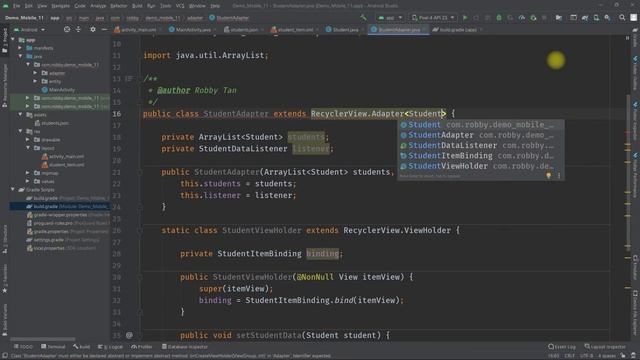This screenshot has height=360, width=640.
Task: Open the Refactor menu
Action: click(x=119, y=6)
